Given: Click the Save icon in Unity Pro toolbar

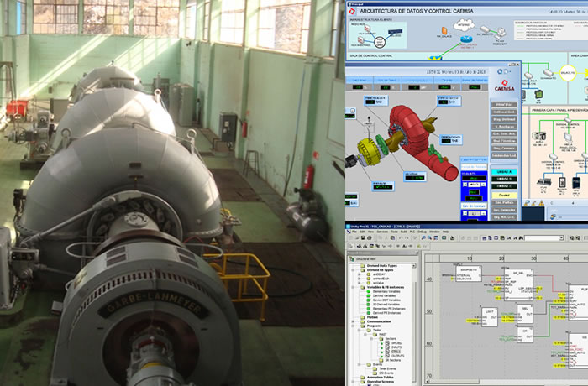Looking at the screenshot, I should (364, 238).
